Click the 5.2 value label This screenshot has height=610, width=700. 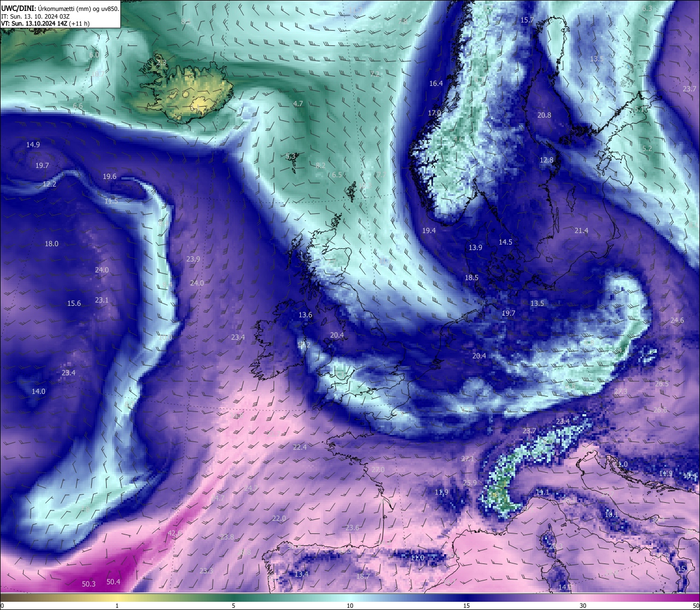[647, 148]
